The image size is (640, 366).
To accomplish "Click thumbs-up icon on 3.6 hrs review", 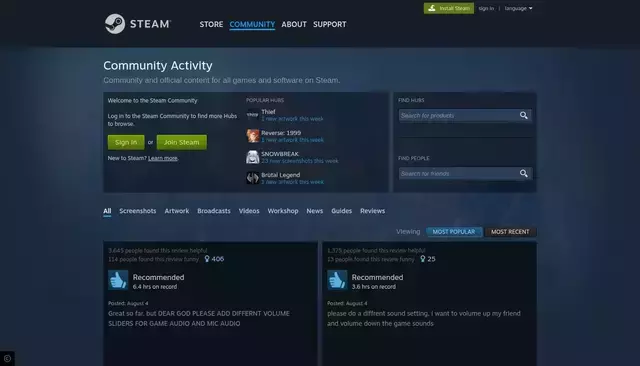I will tap(337, 280).
